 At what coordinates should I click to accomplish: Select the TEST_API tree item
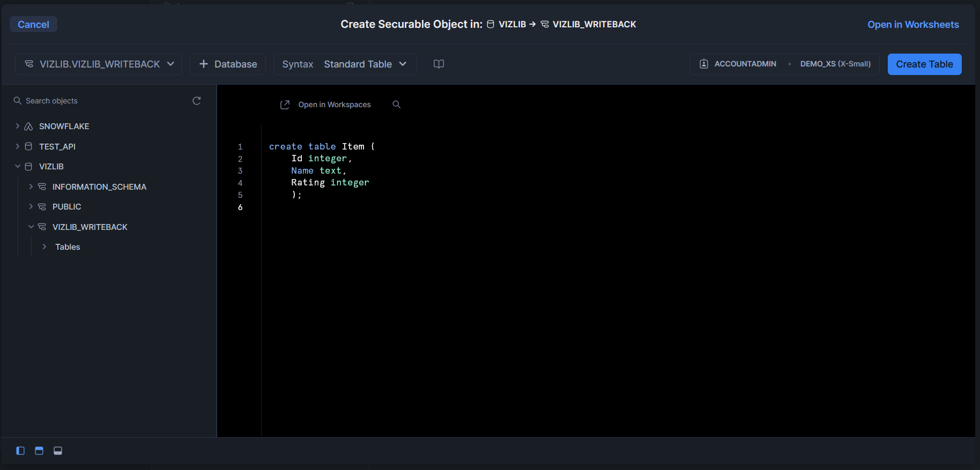[x=57, y=146]
